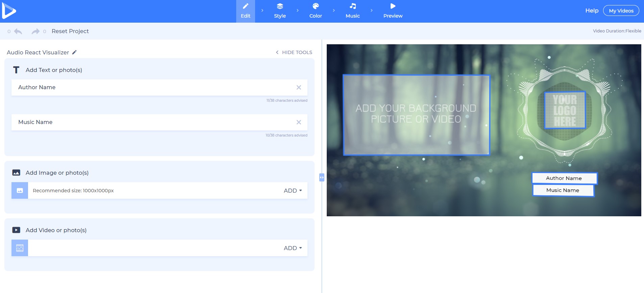The height and width of the screenshot is (293, 644).
Task: Reset the project
Action: click(x=70, y=31)
